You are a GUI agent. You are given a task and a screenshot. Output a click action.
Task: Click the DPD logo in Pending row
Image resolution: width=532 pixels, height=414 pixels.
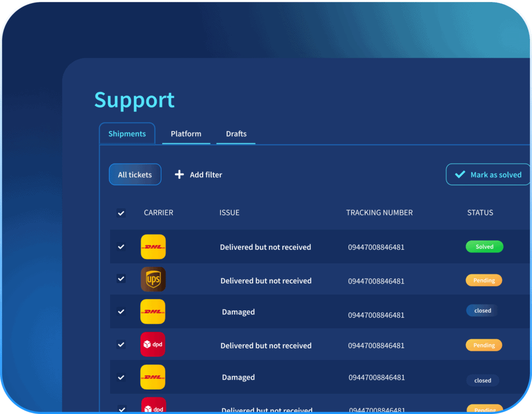[153, 344]
